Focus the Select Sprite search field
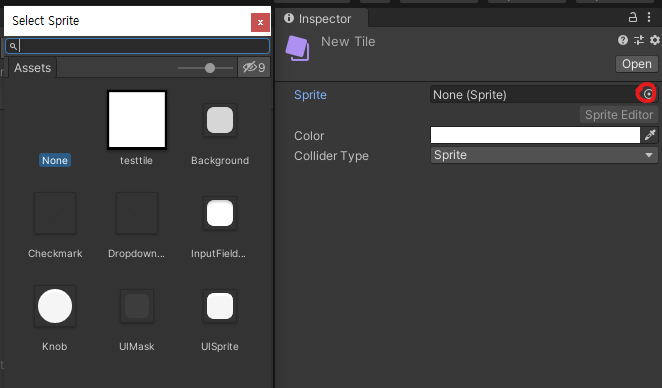 coord(138,46)
